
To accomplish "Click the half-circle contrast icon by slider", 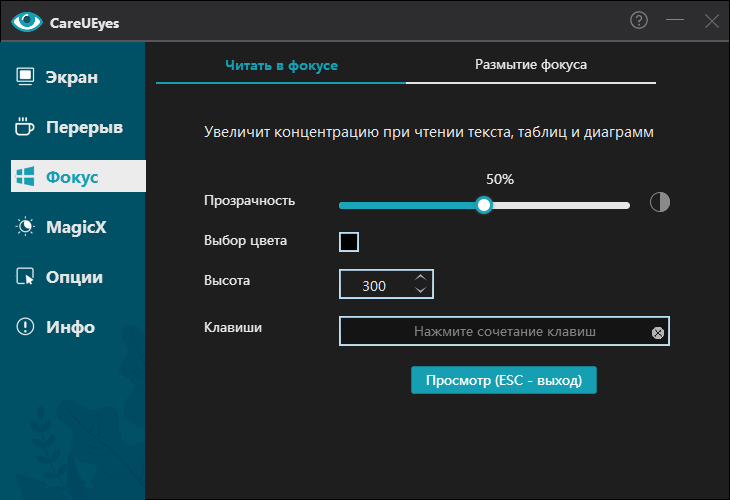I will tap(660, 202).
